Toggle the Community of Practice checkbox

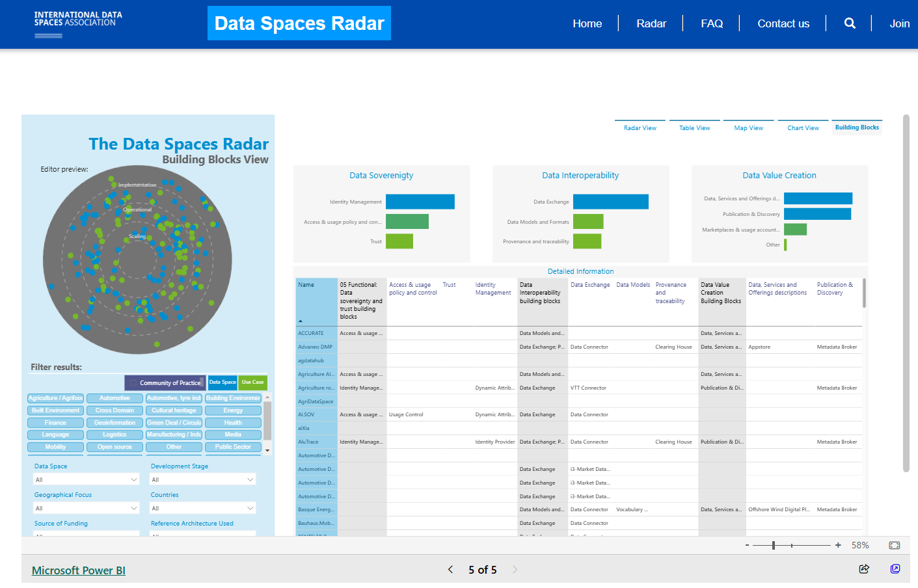(x=133, y=383)
